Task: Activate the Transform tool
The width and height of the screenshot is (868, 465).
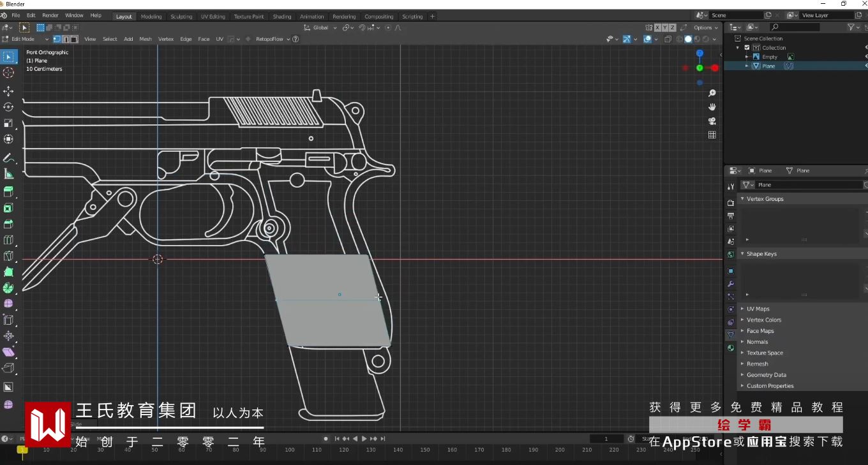Action: pyautogui.click(x=8, y=139)
